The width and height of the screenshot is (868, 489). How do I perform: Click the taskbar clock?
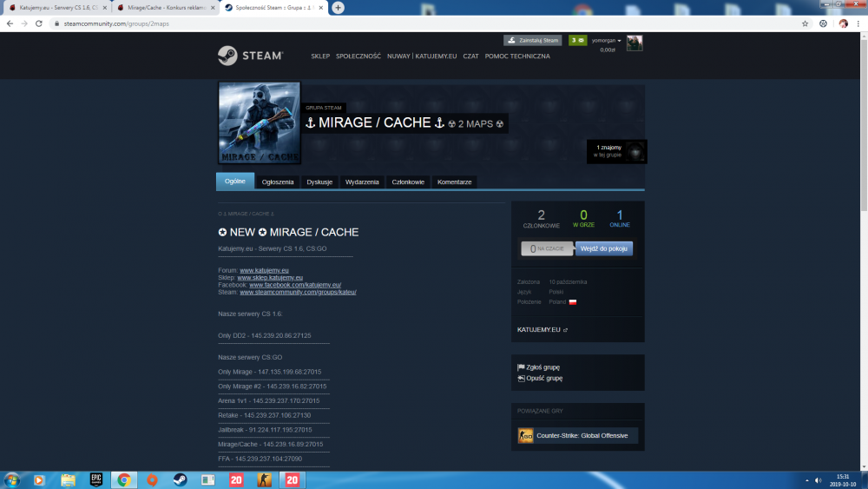pos(843,480)
